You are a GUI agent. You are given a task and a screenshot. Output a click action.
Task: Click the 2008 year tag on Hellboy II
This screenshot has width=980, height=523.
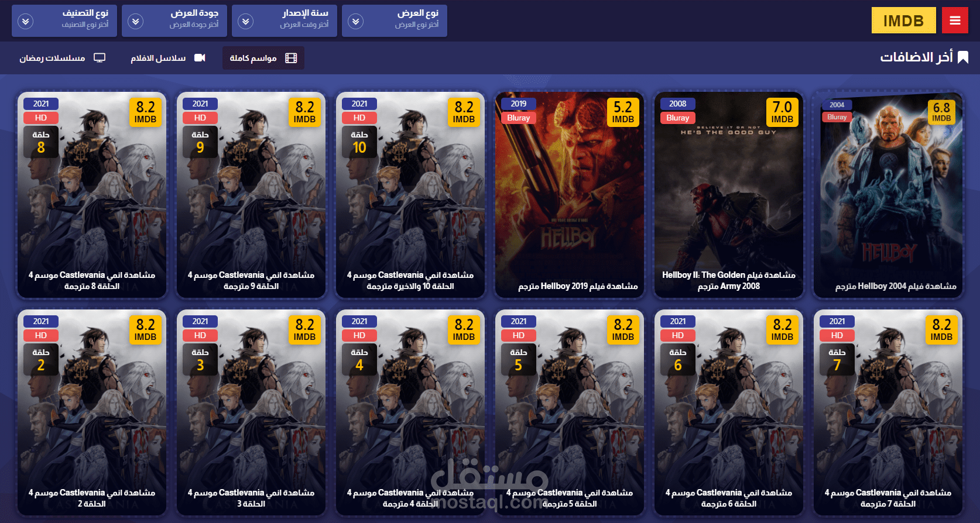(678, 104)
